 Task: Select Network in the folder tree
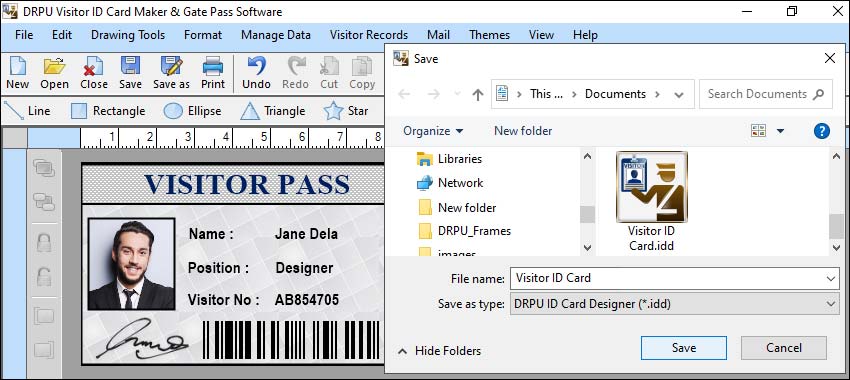(449, 183)
